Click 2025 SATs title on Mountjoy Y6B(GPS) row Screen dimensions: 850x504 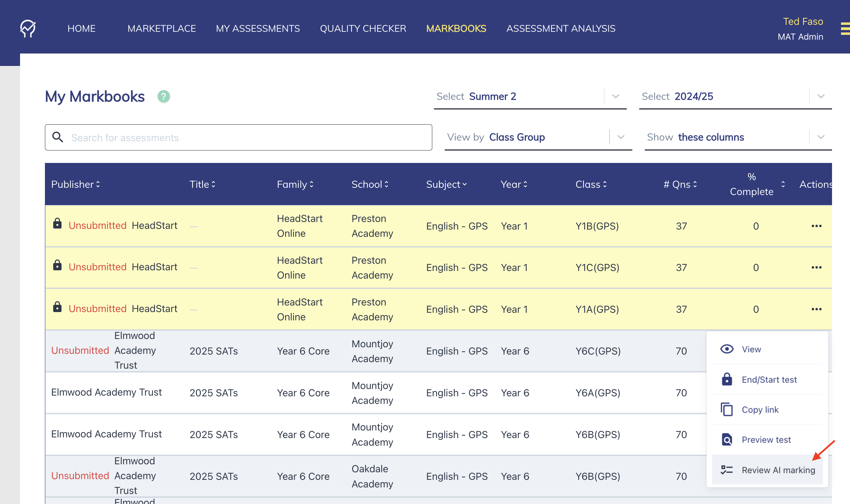click(x=214, y=435)
